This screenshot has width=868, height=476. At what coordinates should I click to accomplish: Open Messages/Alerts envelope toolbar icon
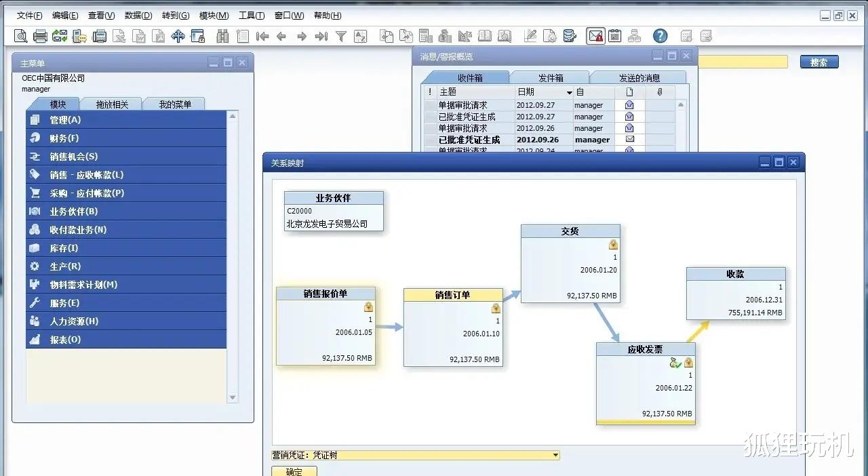pyautogui.click(x=595, y=36)
